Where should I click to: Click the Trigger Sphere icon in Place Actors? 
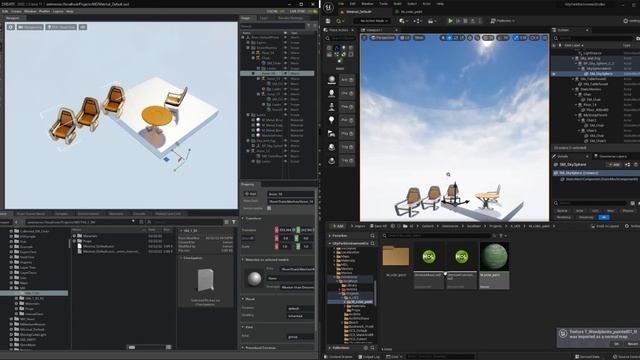[332, 160]
